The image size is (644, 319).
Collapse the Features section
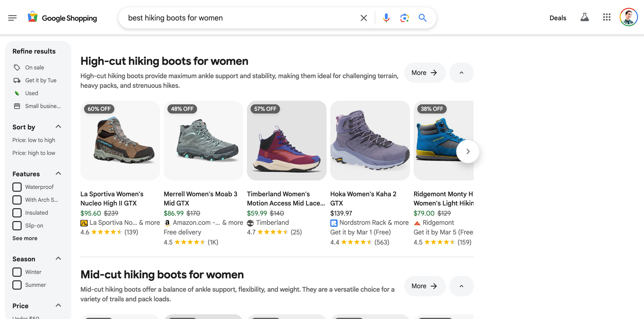pyautogui.click(x=58, y=173)
